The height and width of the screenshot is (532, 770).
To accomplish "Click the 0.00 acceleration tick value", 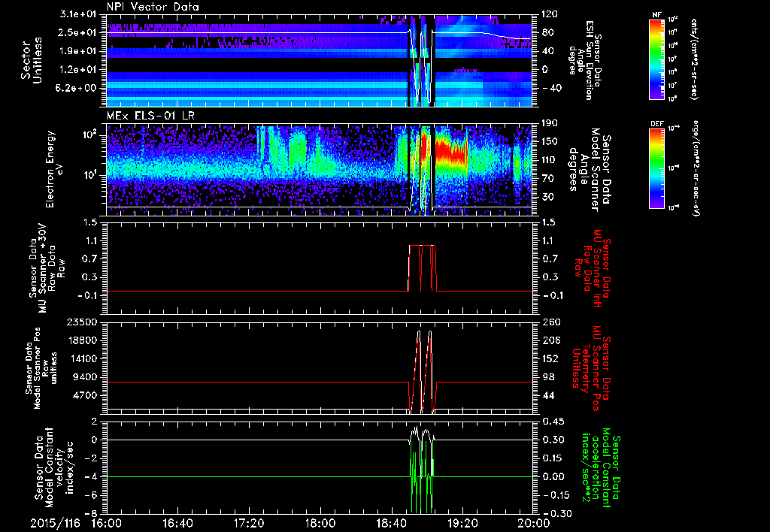I will 552,476.
